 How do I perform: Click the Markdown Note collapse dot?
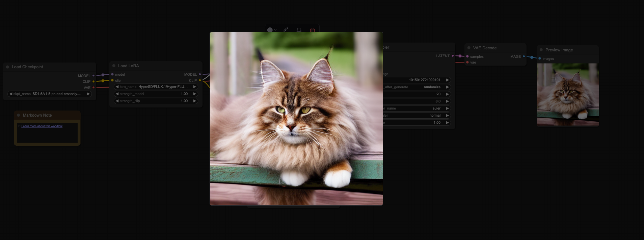[x=19, y=115]
